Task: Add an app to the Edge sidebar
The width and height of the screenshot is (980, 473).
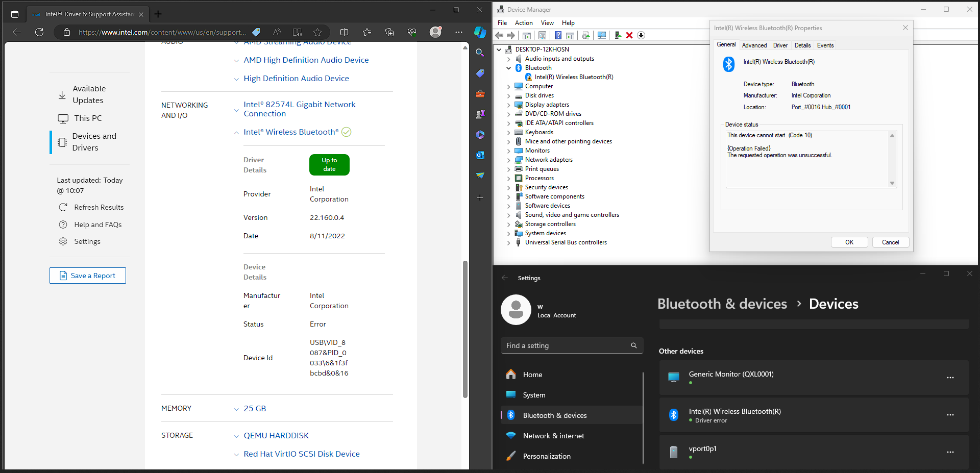Action: pyautogui.click(x=480, y=198)
